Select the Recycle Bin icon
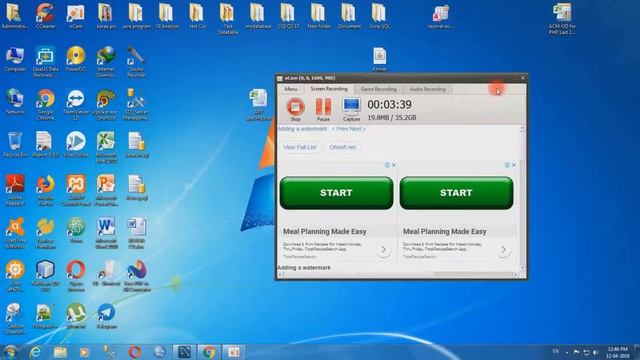The image size is (640, 360). point(15,145)
